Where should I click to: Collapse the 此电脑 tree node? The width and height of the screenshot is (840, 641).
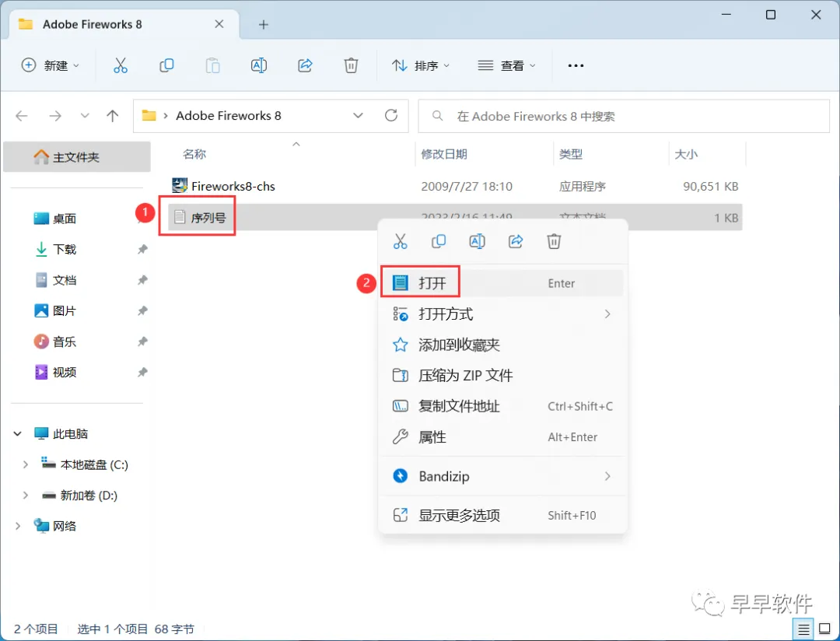pyautogui.click(x=18, y=433)
